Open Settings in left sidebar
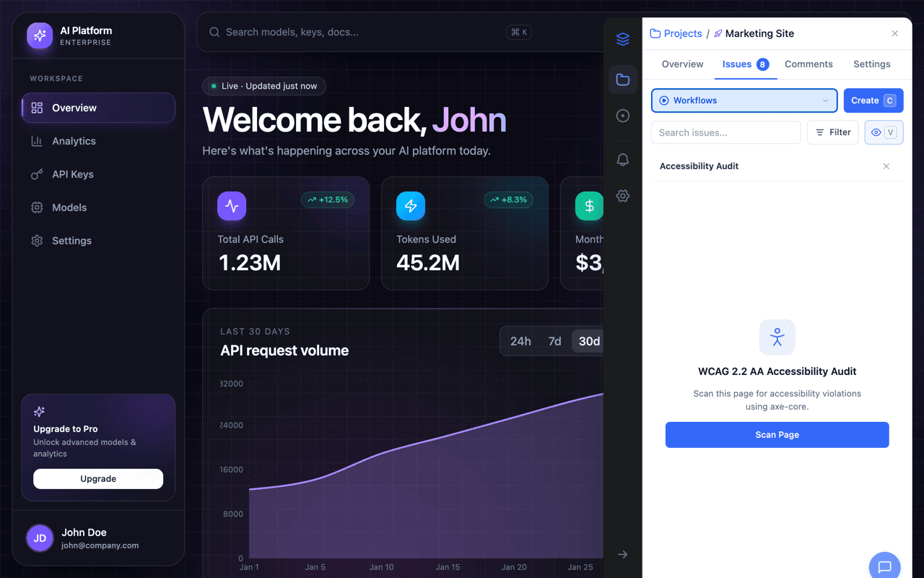Image resolution: width=924 pixels, height=578 pixels. (x=98, y=241)
